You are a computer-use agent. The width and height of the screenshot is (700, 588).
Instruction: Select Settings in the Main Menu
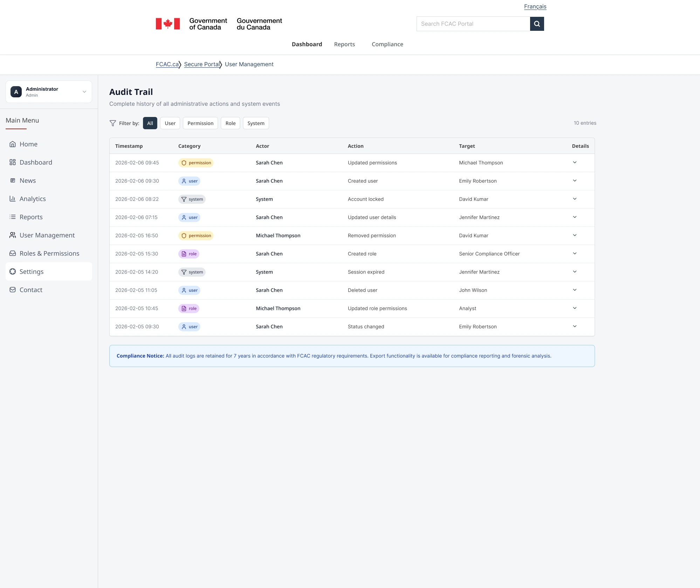click(x=49, y=271)
